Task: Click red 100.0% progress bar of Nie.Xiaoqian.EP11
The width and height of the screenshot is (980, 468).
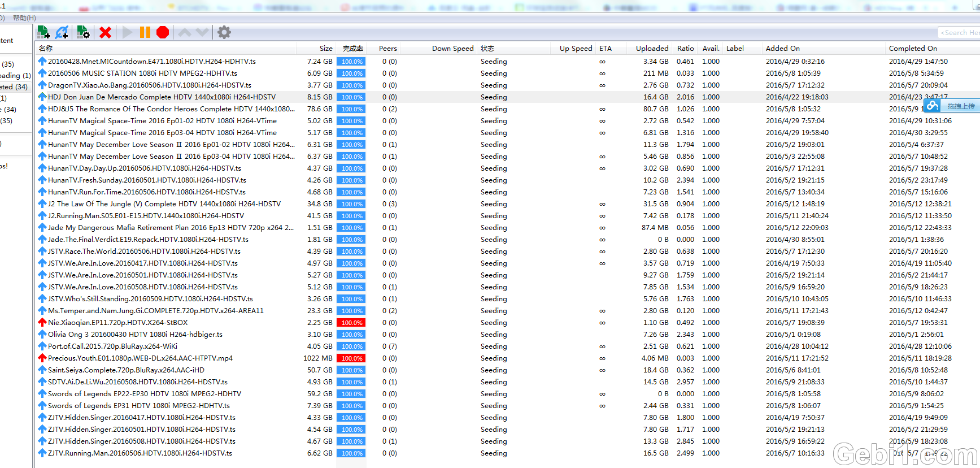Action: pos(351,323)
